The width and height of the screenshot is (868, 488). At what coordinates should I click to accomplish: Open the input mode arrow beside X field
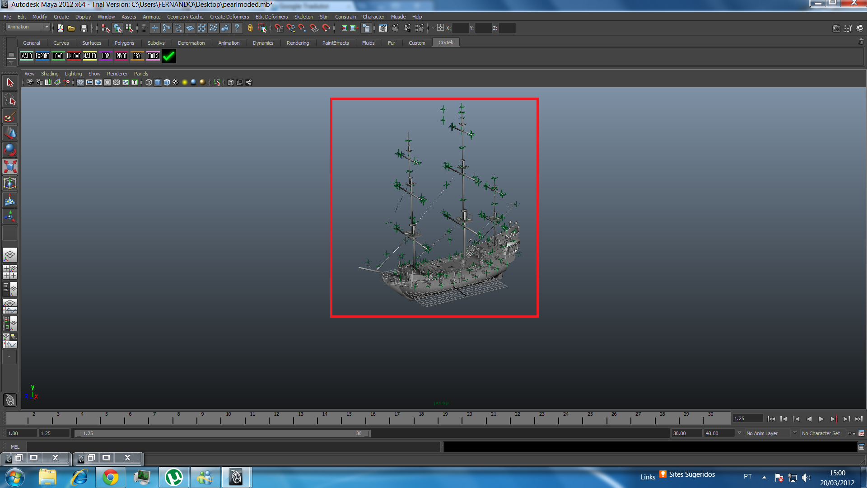434,28
